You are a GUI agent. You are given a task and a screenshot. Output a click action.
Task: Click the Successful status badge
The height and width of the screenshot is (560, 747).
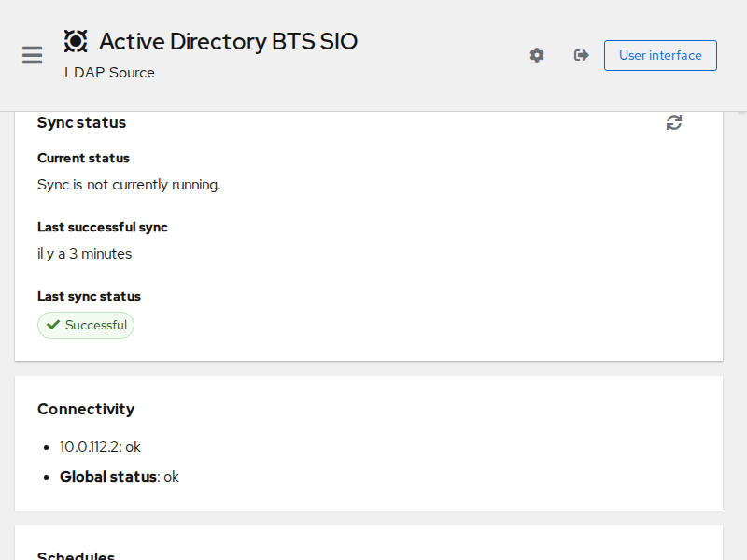(x=86, y=325)
